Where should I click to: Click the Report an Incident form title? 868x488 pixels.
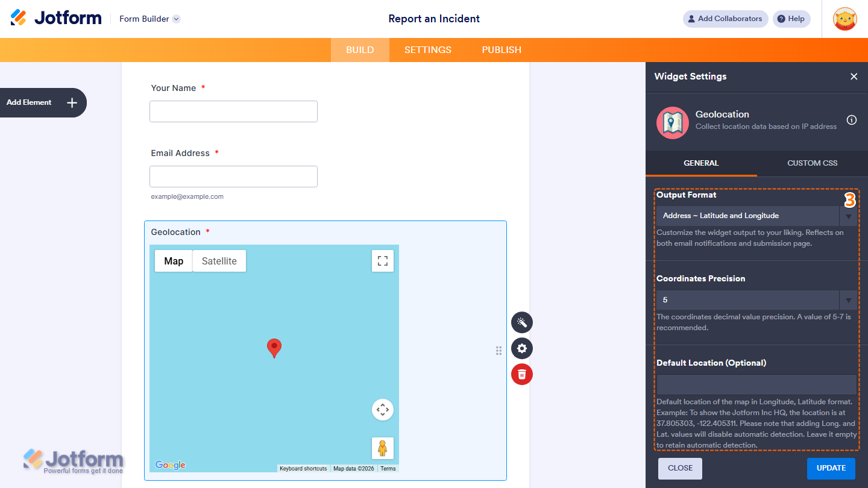click(434, 19)
